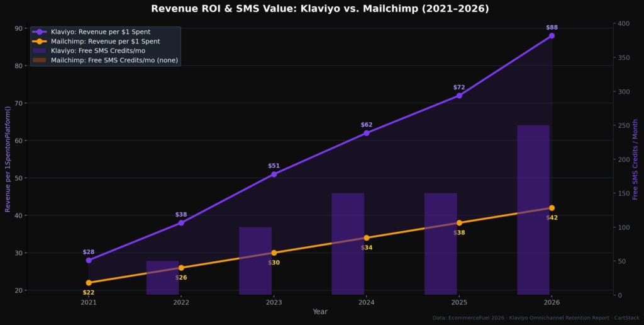Click the right axis label Free SMS Credits / Month
The image size is (644, 325).
tap(635, 159)
